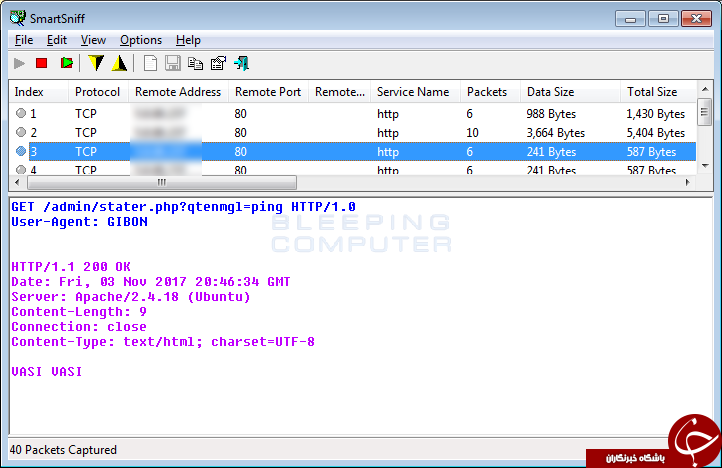Screen dimensions: 722x468
Task: Click the 3,664 Bytes data size cell
Action: point(556,133)
